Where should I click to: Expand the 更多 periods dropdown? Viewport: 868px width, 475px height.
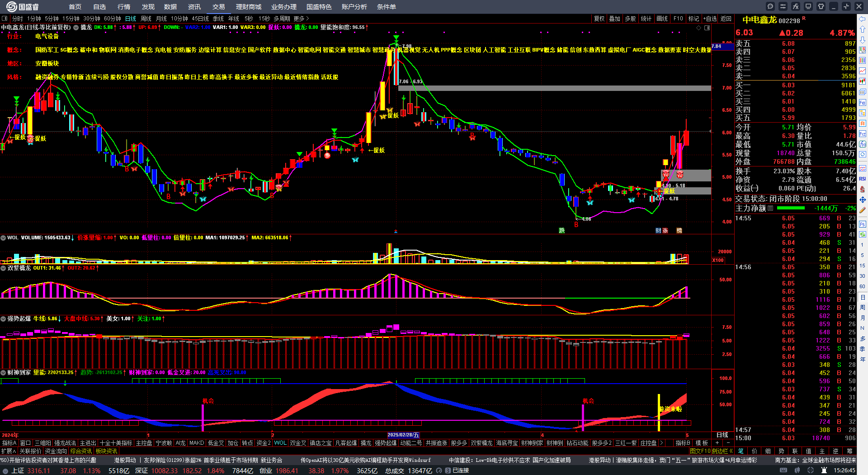[x=302, y=19]
